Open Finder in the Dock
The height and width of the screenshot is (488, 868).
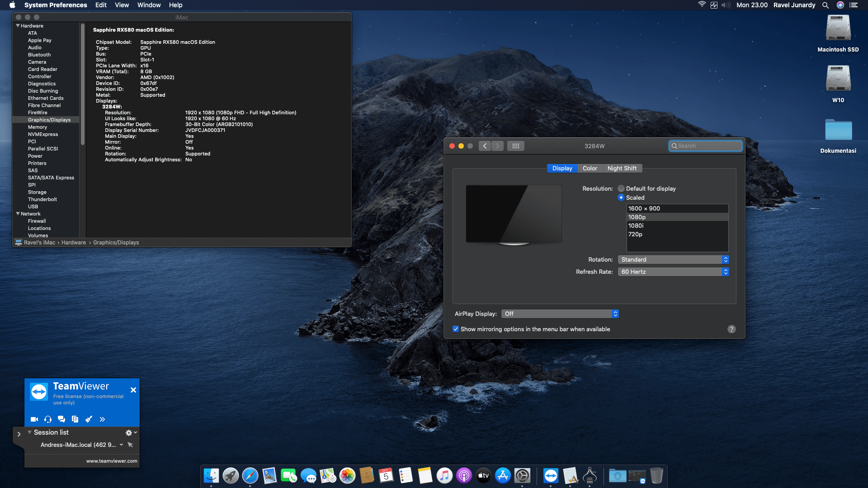211,475
